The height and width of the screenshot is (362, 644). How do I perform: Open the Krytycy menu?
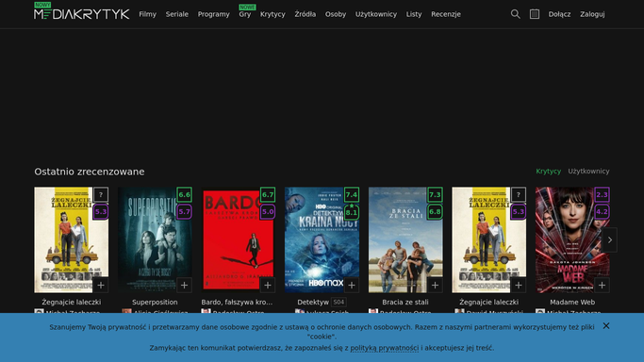[272, 14]
